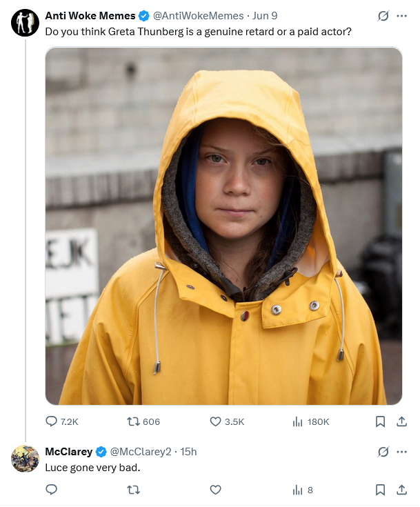Repost the Anti Woke Memes post

coord(133,421)
